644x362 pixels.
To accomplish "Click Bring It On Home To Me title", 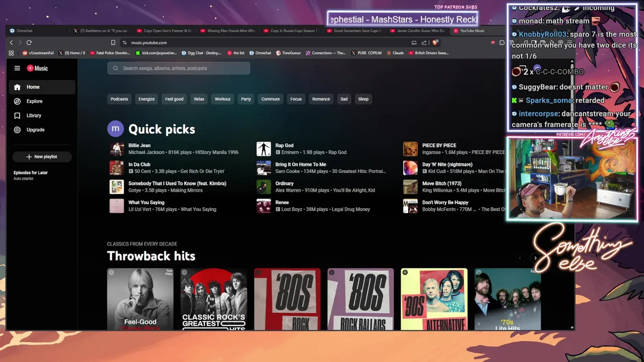I will click(300, 164).
